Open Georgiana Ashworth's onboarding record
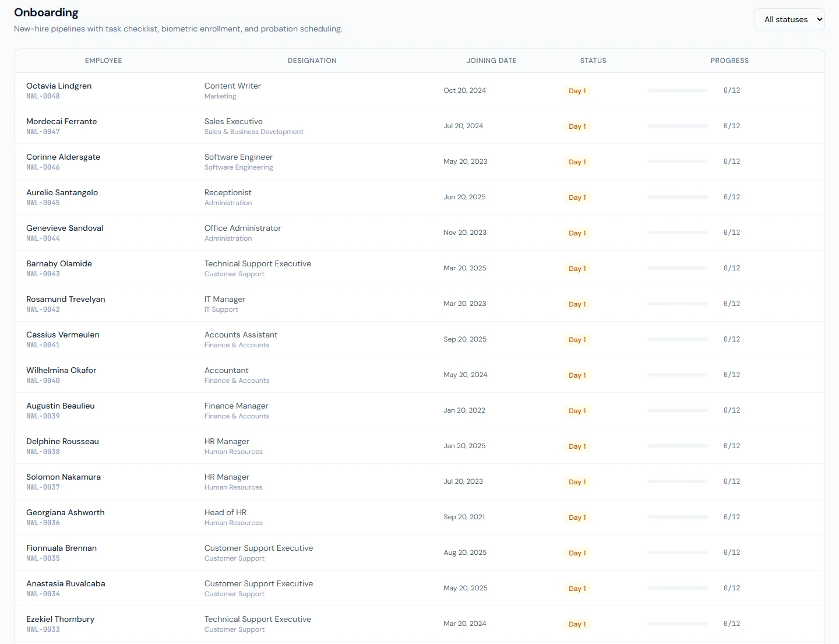 click(419, 517)
